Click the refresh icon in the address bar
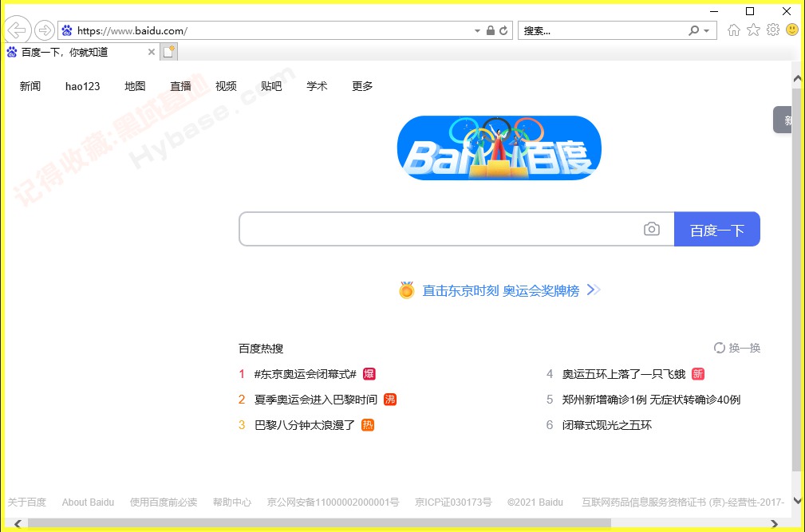Image resolution: width=805 pixels, height=532 pixels. coord(502,30)
